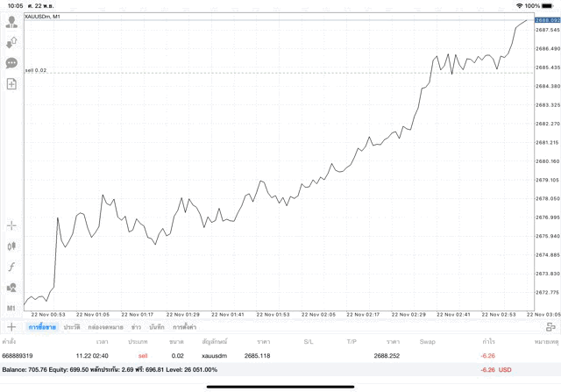The width and height of the screenshot is (561, 392).
Task: Tap the sell 0.02 order line label
Action: [x=36, y=70]
